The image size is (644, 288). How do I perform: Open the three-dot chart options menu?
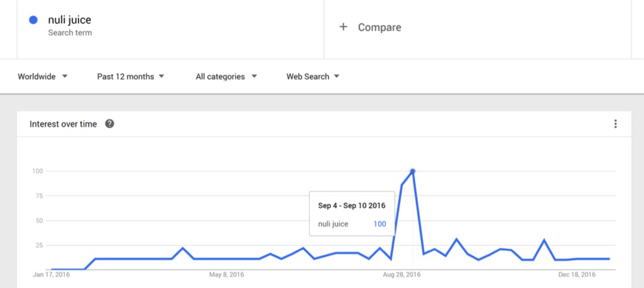point(615,124)
